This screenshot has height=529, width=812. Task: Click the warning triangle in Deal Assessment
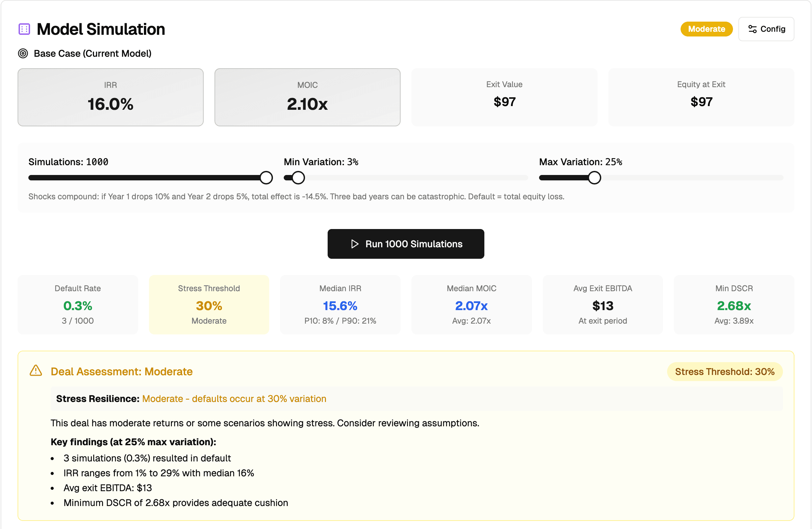coord(36,371)
